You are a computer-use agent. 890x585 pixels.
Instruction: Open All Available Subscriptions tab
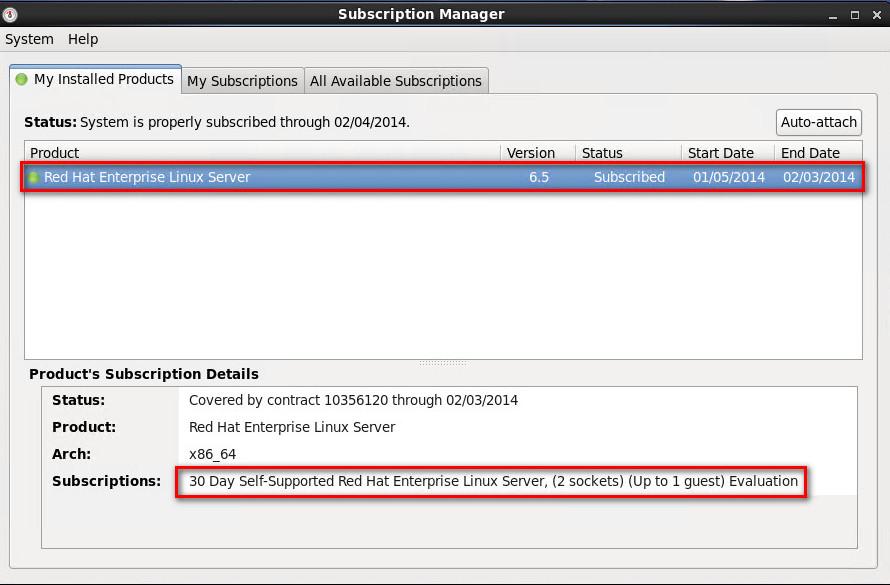click(396, 81)
